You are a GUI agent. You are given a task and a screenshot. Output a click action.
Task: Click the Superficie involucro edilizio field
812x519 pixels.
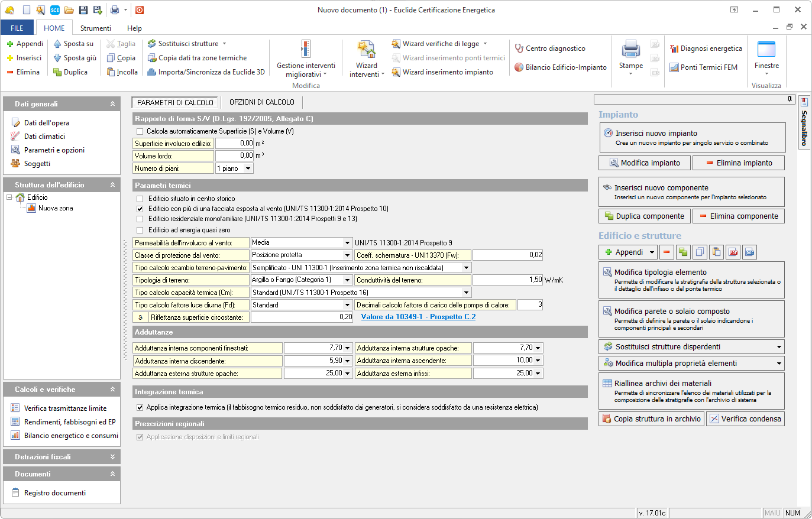pyautogui.click(x=234, y=144)
